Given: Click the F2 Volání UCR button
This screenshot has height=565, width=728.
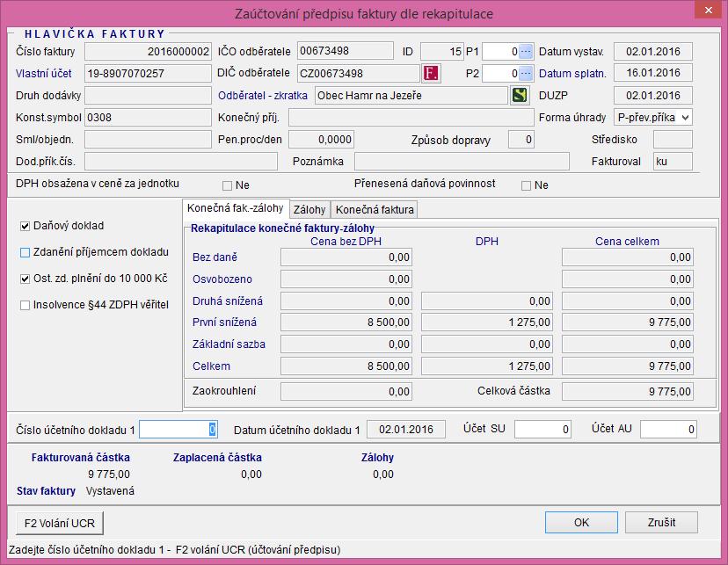Looking at the screenshot, I should 60,523.
